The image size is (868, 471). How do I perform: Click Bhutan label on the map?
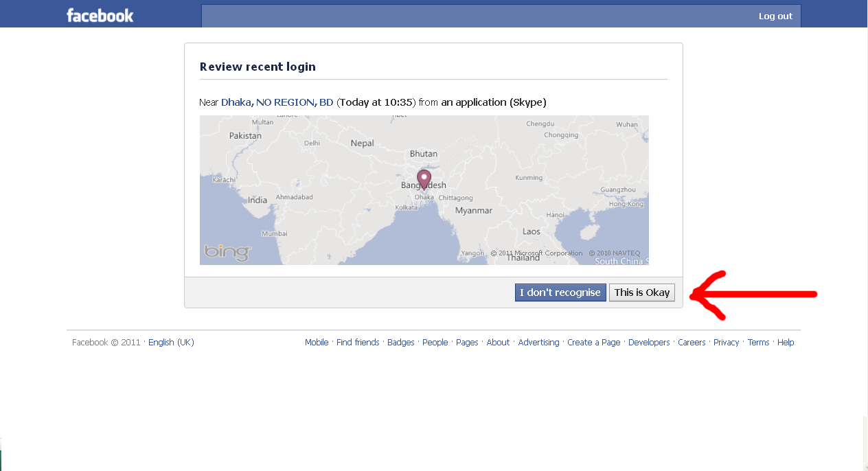point(424,154)
